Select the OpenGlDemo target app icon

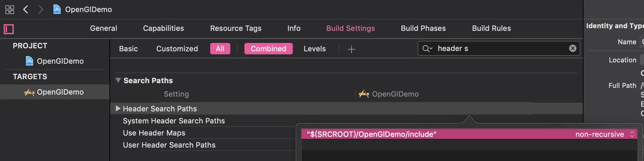tap(30, 92)
